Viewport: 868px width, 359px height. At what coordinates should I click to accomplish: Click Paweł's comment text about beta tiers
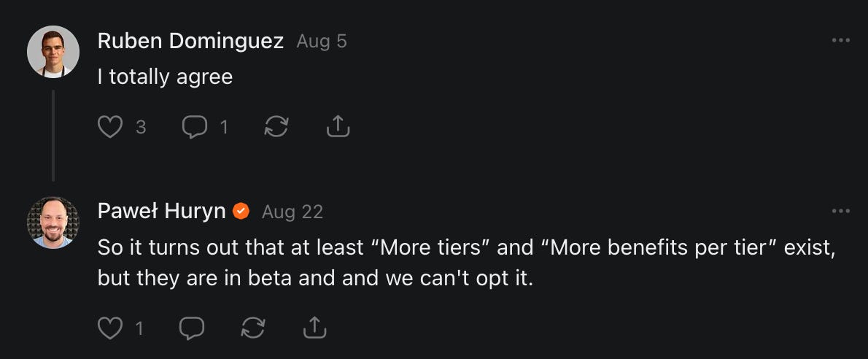click(465, 263)
